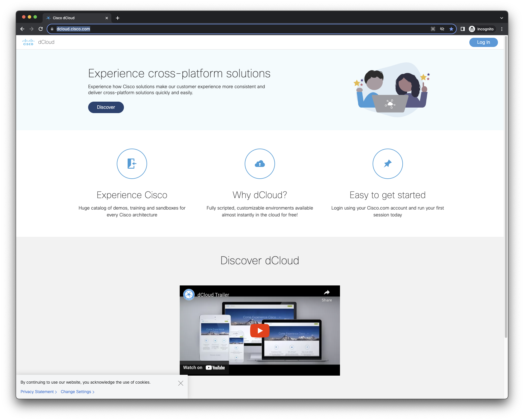Viewport: 524px width, 420px height.
Task: Click the hero illustration of two people
Action: (x=391, y=90)
